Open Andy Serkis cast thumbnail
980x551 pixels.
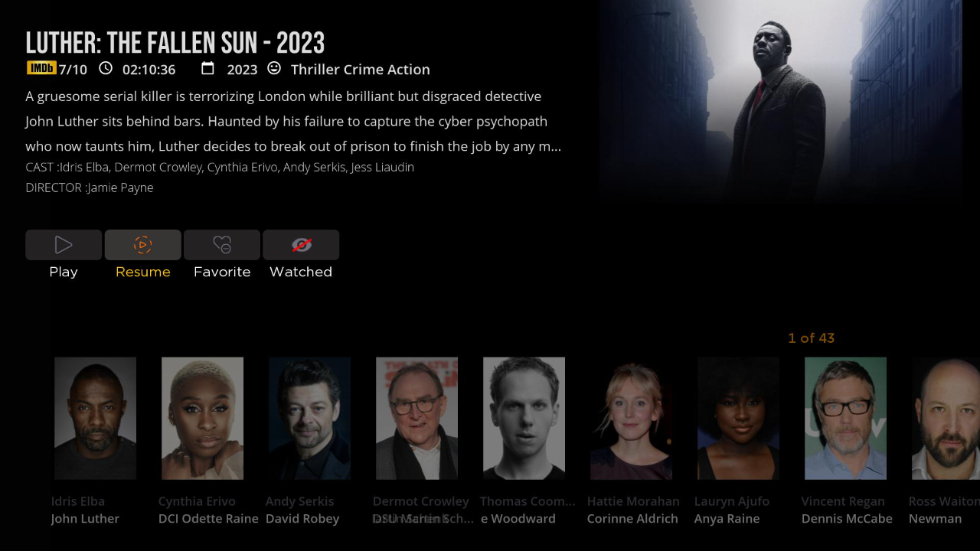coord(309,418)
